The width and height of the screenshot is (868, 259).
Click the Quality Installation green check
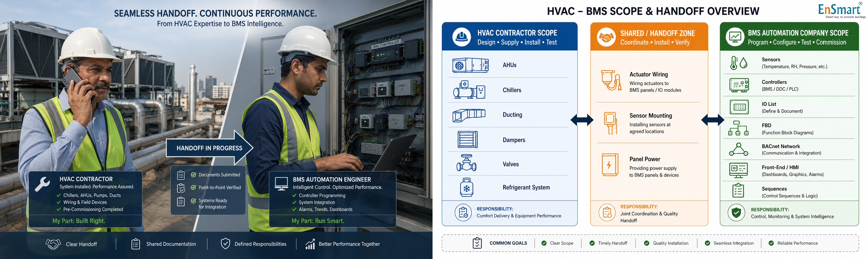tap(647, 243)
